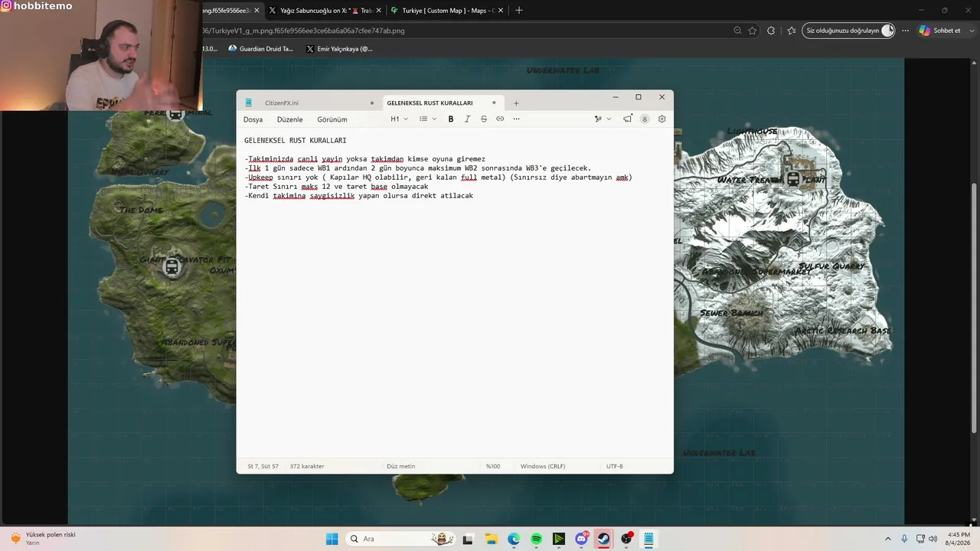The height and width of the screenshot is (551, 980).
Task: Switch to Yağız Sabuncuoğlu on X browser tab
Action: pos(325,11)
